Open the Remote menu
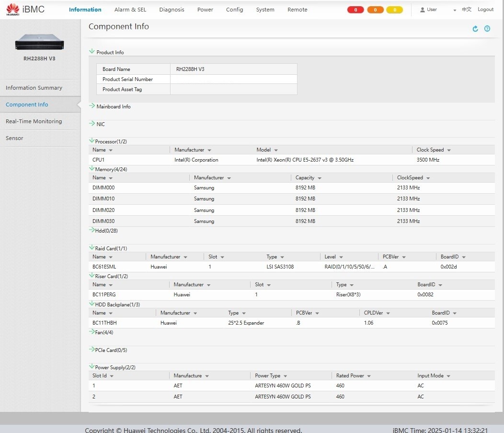Viewport: 504px width, 433px height. click(298, 10)
